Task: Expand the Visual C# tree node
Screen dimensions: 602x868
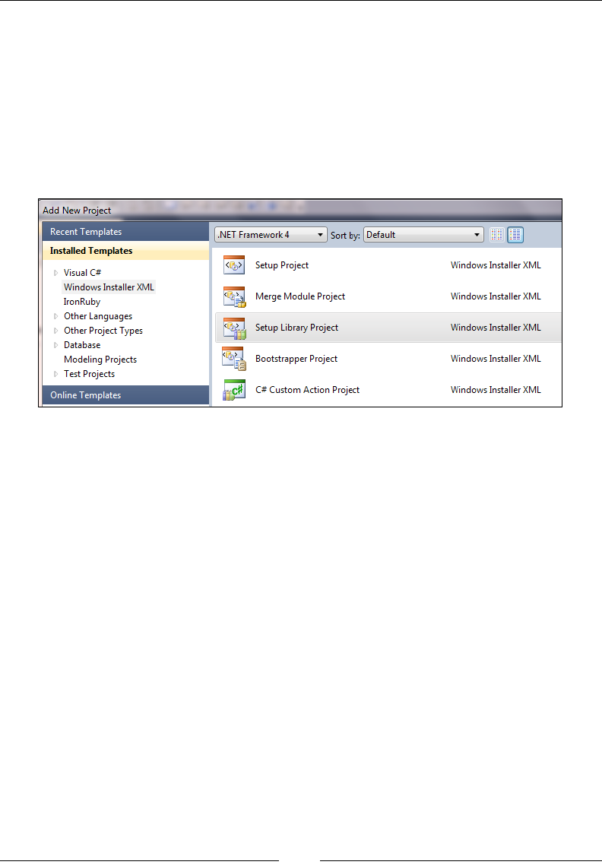Action: click(x=56, y=273)
